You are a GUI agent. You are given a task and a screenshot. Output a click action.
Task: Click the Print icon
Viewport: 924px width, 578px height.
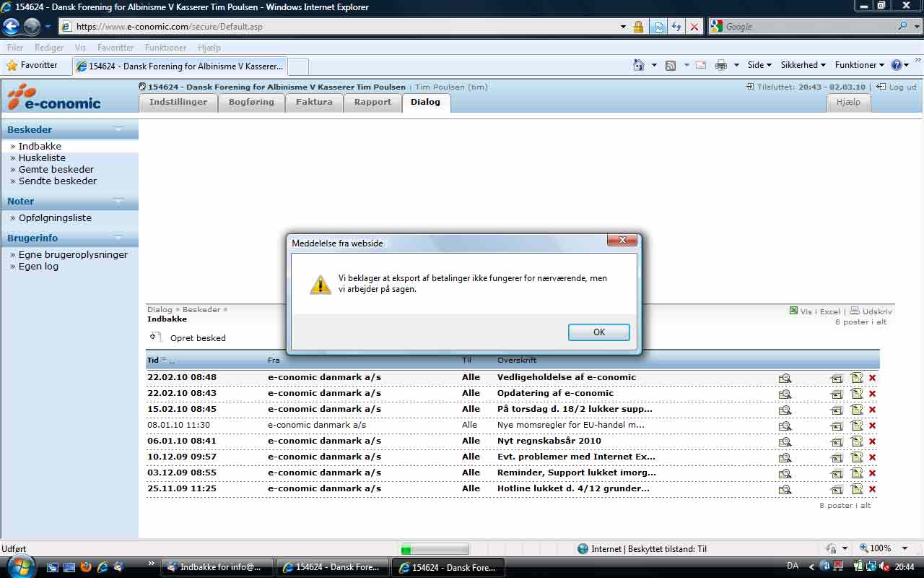click(x=720, y=65)
